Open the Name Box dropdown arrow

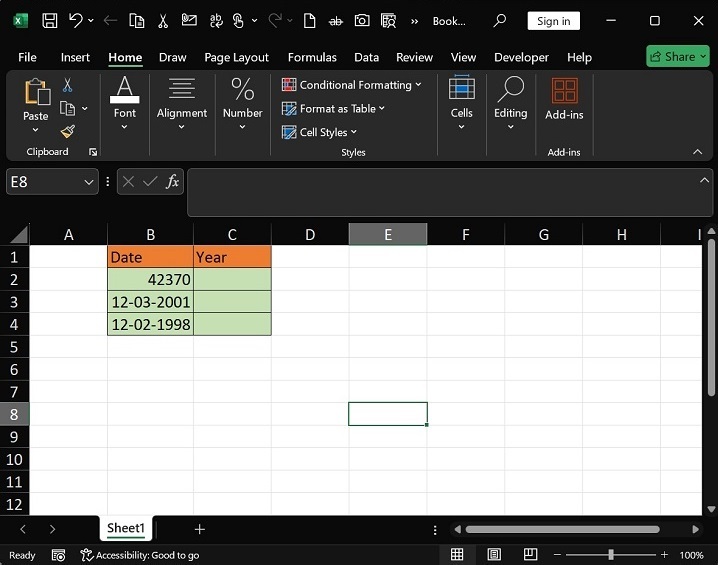[89, 182]
